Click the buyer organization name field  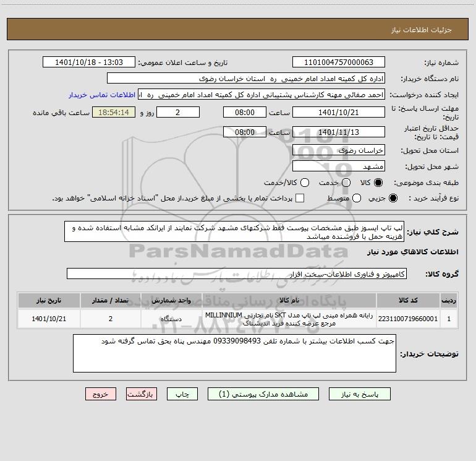(246, 79)
